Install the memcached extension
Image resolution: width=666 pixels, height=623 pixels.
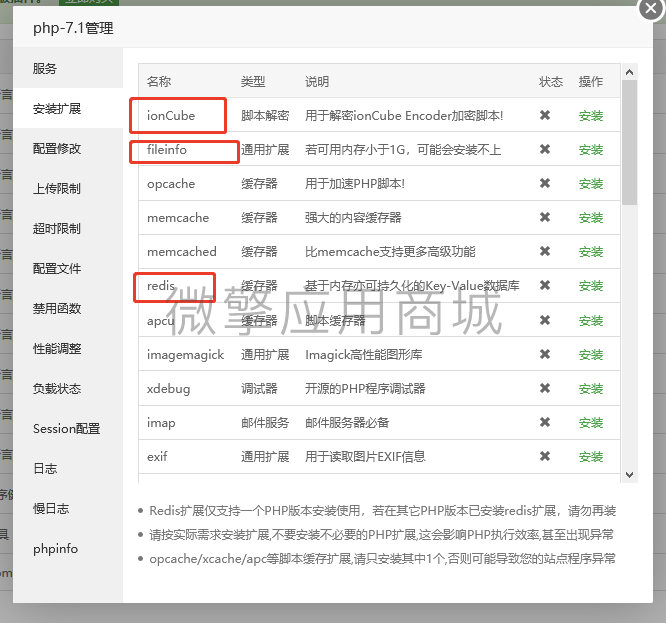(591, 251)
